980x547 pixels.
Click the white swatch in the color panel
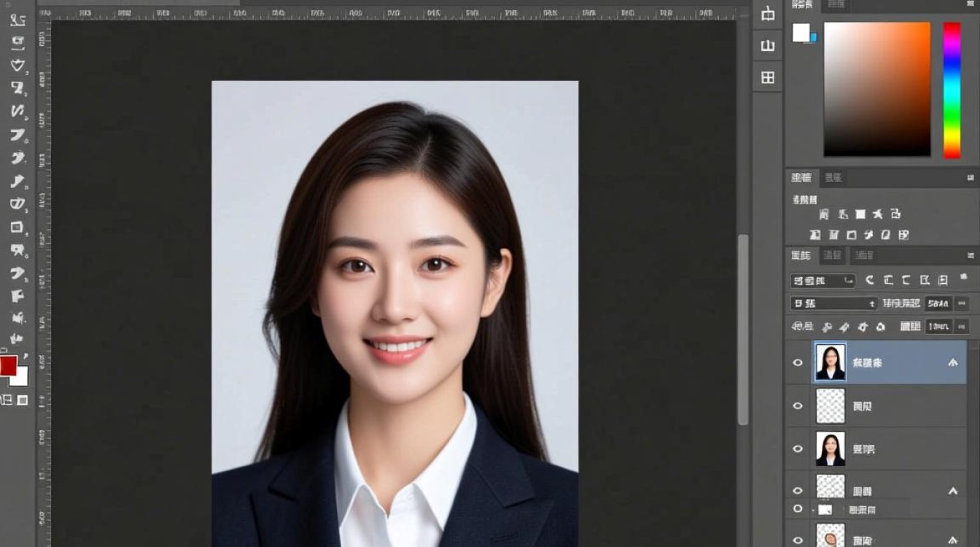[801, 33]
